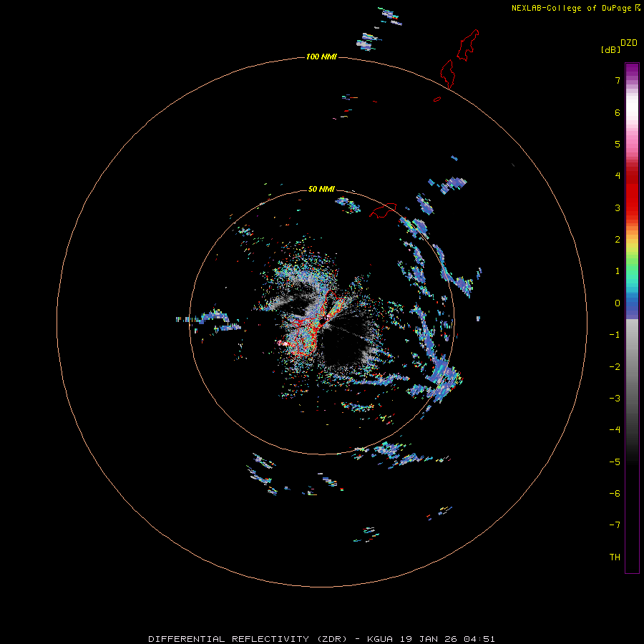Pick the gray color band at -2 dB
Image resolution: width=644 pixels, height=644 pixels.
[632, 366]
